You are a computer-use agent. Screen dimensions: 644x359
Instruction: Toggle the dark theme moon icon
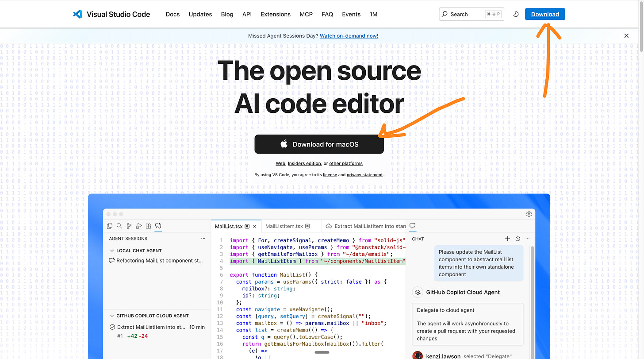516,14
